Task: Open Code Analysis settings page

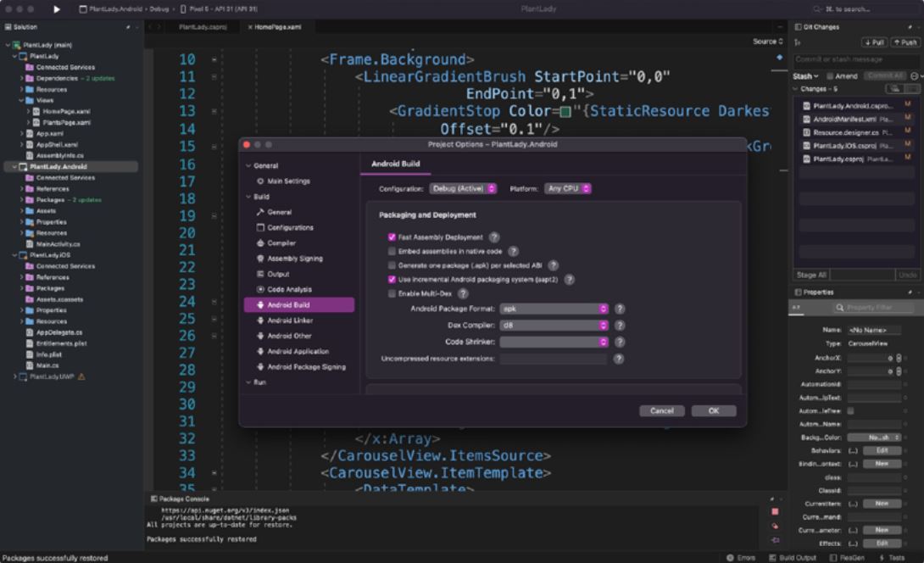Action: click(x=289, y=289)
